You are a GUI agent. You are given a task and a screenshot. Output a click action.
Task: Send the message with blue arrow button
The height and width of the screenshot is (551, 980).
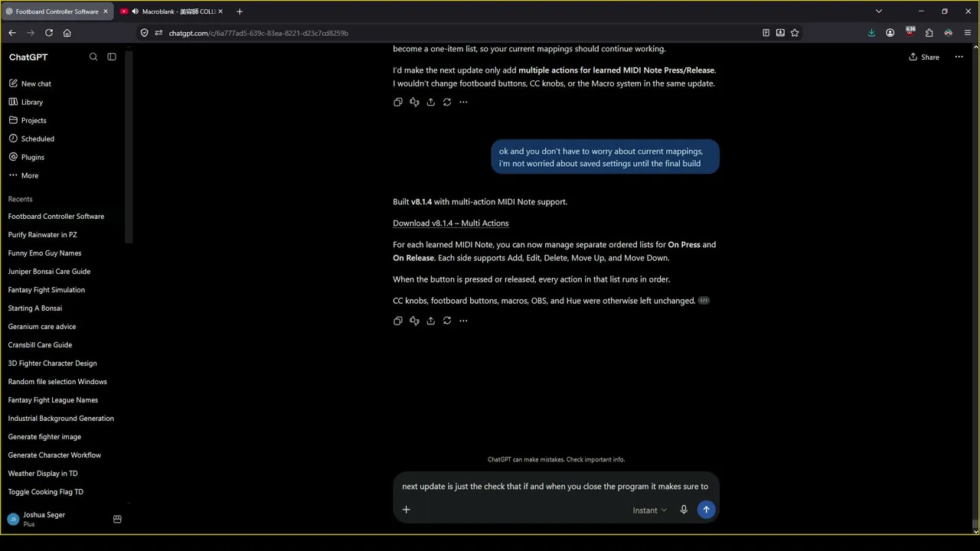[707, 510]
